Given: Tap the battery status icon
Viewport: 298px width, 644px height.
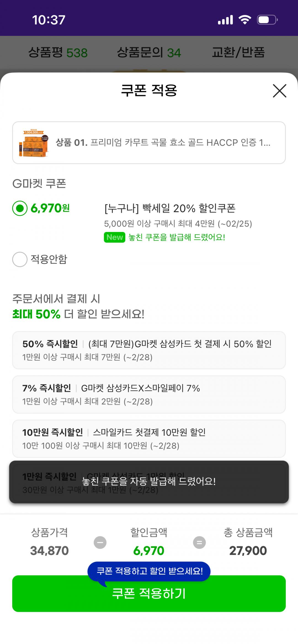Looking at the screenshot, I should pyautogui.click(x=267, y=20).
